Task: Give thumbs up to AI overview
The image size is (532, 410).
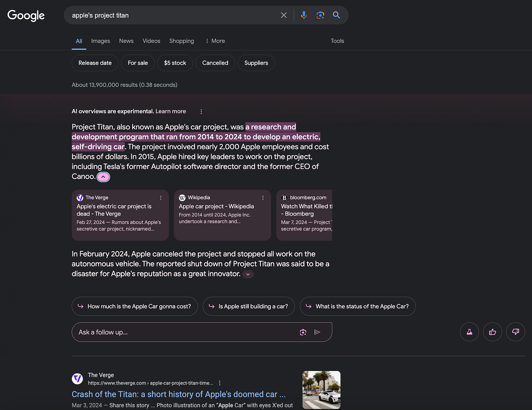Action: point(493,332)
